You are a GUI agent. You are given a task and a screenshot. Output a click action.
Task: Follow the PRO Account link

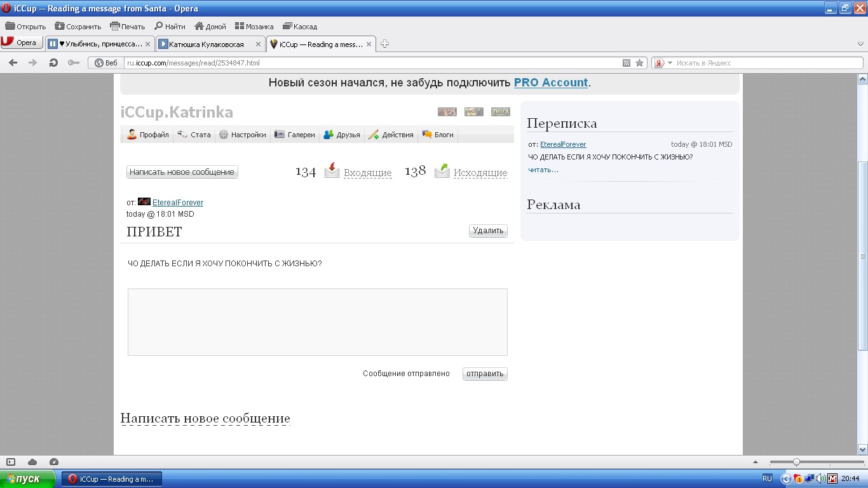(x=551, y=83)
